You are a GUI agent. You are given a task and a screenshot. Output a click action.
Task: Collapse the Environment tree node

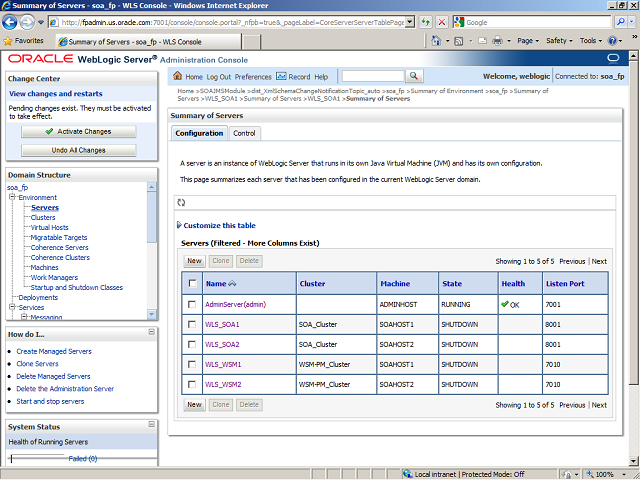[11, 198]
